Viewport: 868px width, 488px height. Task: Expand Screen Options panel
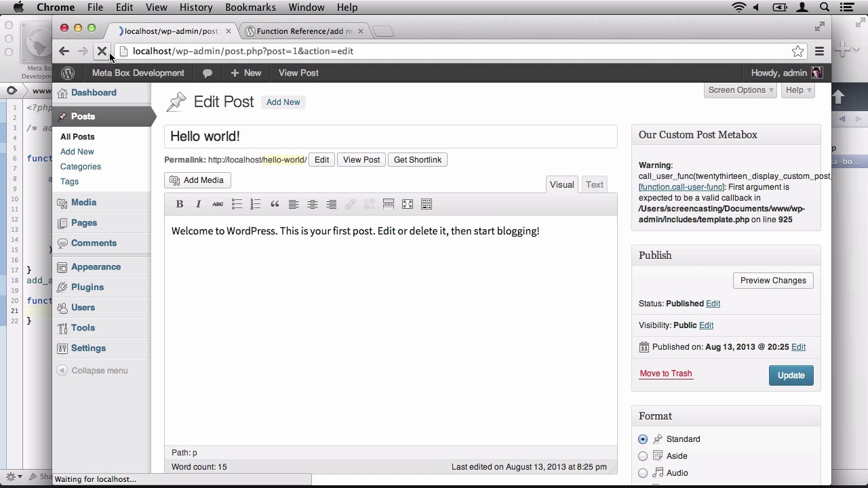(741, 90)
